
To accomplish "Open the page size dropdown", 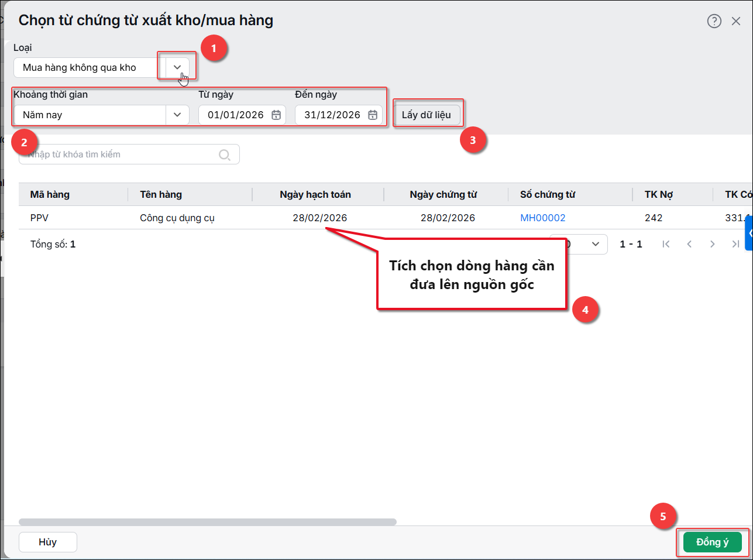I will pos(579,244).
